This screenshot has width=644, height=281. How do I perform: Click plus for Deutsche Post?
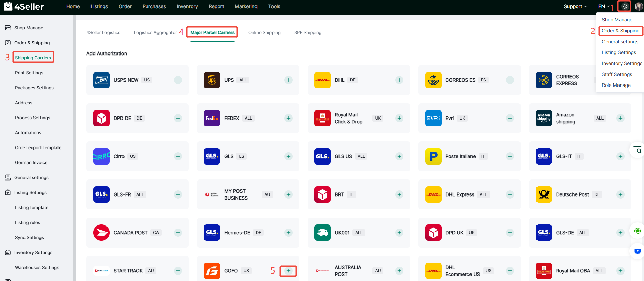tap(621, 194)
